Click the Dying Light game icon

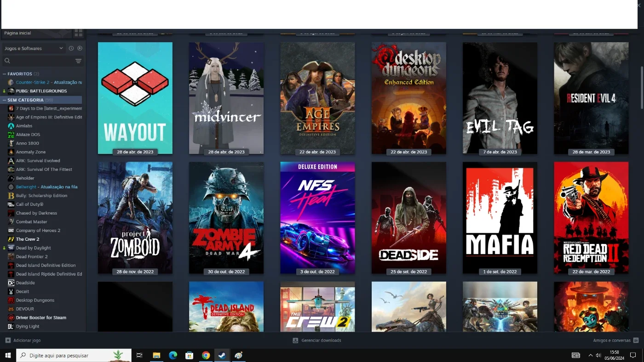(x=11, y=327)
